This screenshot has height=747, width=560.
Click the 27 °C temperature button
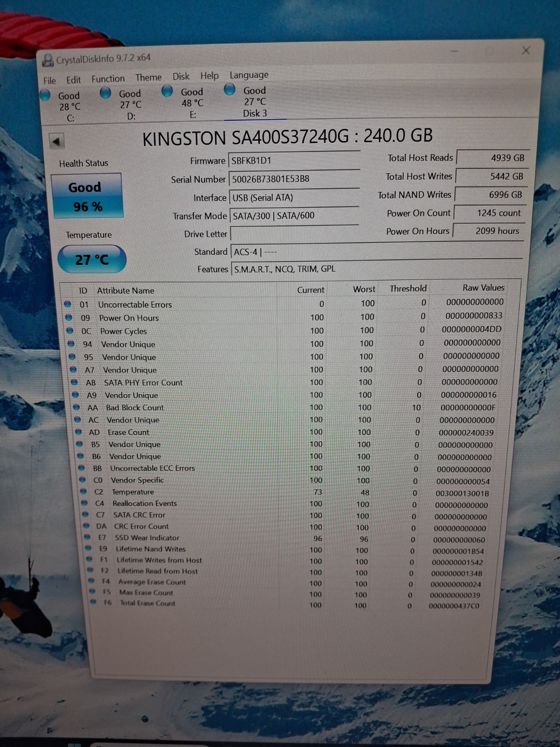tap(92, 259)
